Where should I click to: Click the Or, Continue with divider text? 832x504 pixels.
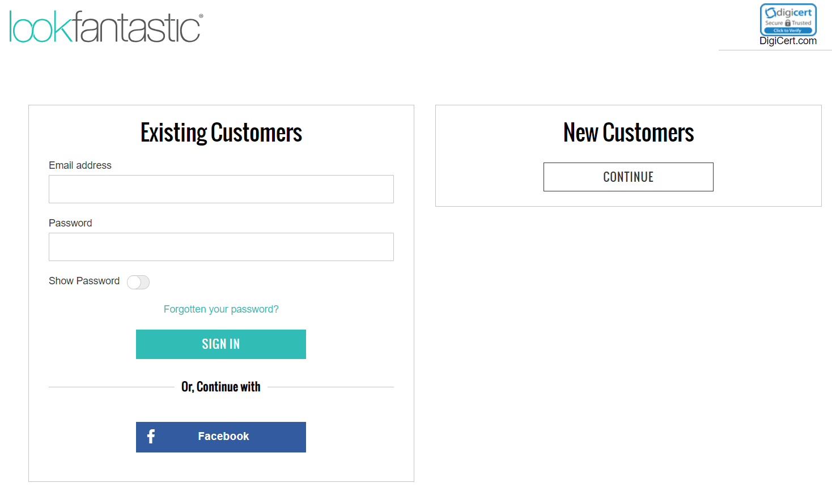221,387
